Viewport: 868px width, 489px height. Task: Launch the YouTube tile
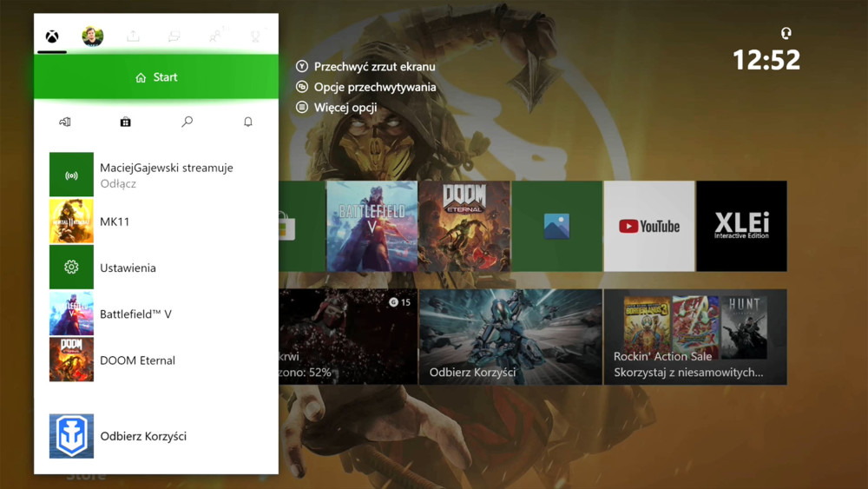pos(649,226)
